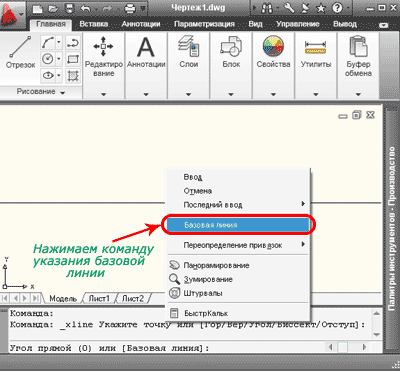Switch to the Модель layout tab
Image resolution: width=400 pixels, height=371 pixels.
(63, 298)
